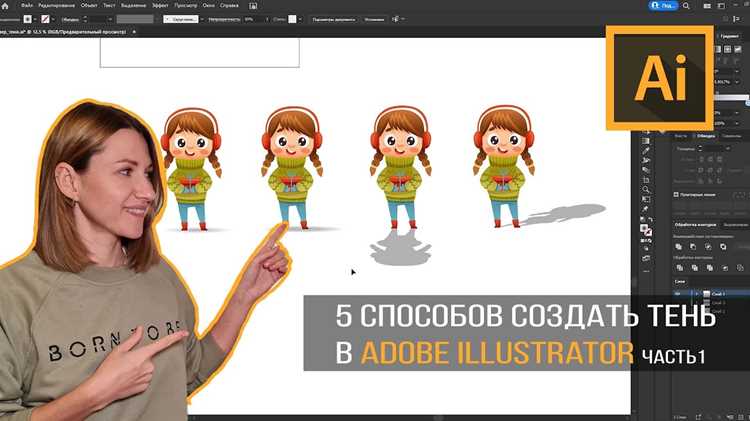Viewport: 750px width, 421px height.
Task: Click the fill and stroke indicator in toolbar
Action: pos(646,230)
